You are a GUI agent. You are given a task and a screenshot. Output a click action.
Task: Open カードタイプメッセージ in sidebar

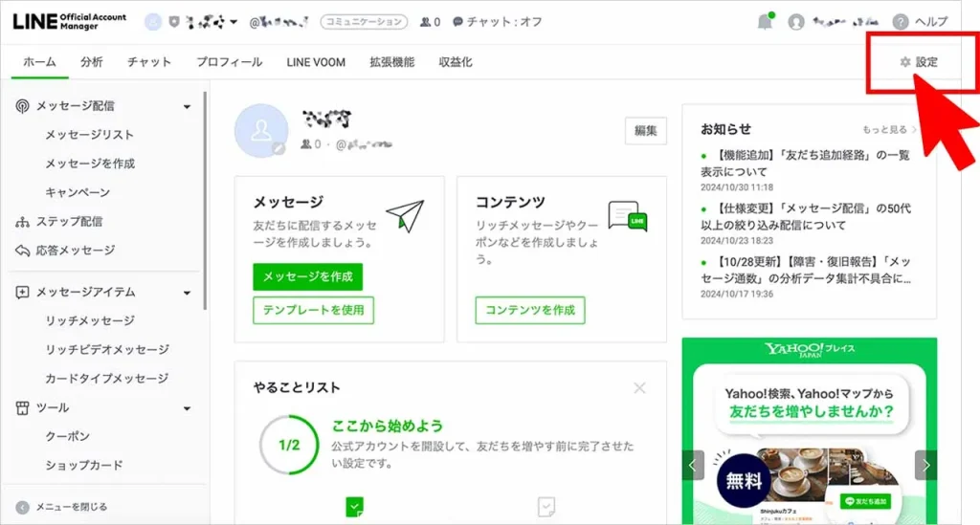coord(107,379)
